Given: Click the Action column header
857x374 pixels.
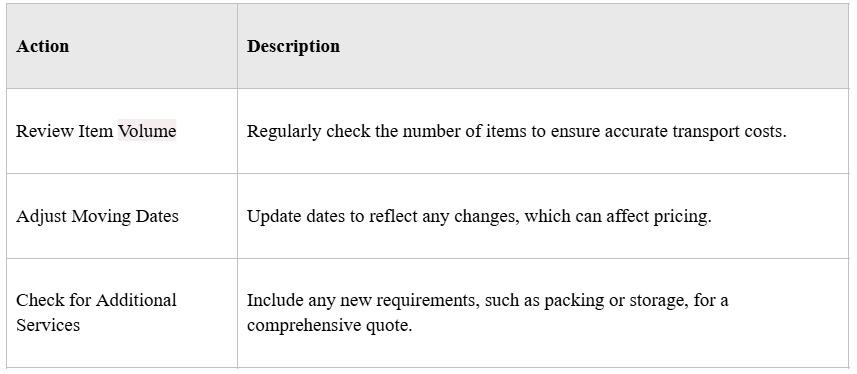Looking at the screenshot, I should click(43, 46).
